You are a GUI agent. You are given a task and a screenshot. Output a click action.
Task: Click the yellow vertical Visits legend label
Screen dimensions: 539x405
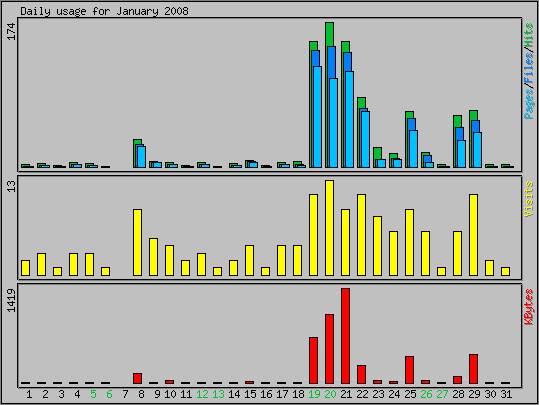(529, 199)
